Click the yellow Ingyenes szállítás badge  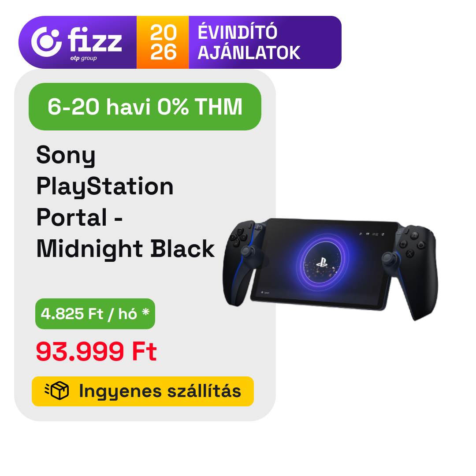click(x=143, y=391)
